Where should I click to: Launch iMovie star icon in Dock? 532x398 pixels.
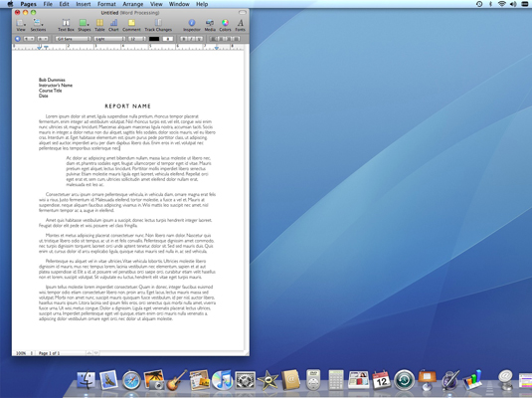(x=267, y=380)
